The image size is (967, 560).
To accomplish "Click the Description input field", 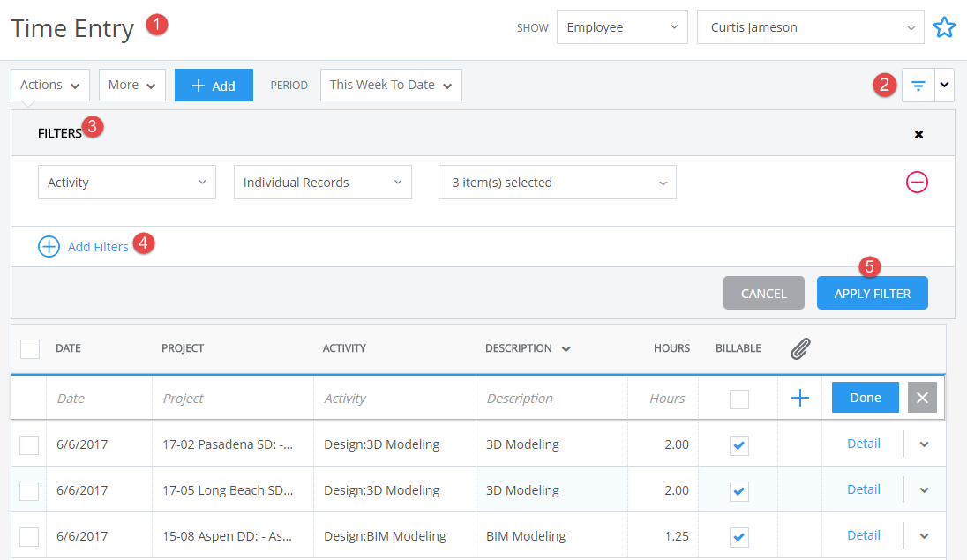I will point(551,399).
